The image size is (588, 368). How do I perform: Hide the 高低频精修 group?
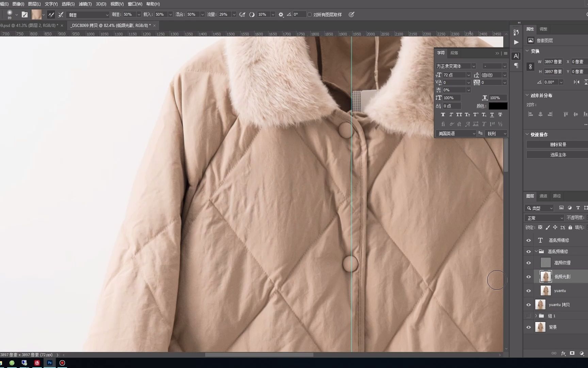point(528,251)
